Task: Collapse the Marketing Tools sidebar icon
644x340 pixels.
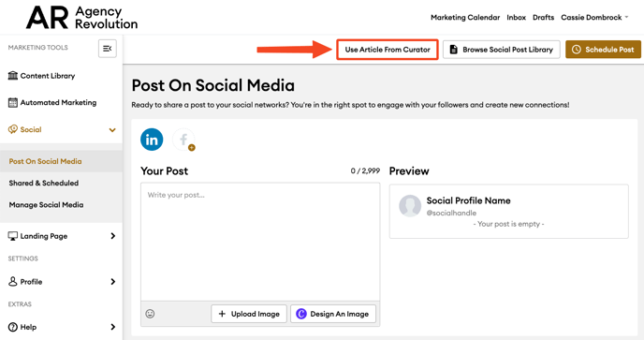Action: pyautogui.click(x=108, y=49)
